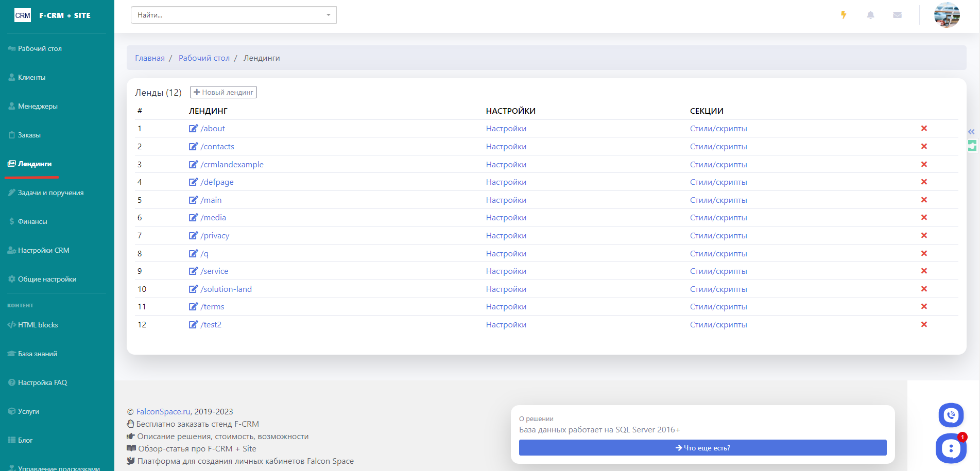Viewport: 980px width, 471px height.
Task: Open messages envelope icon
Action: (897, 15)
